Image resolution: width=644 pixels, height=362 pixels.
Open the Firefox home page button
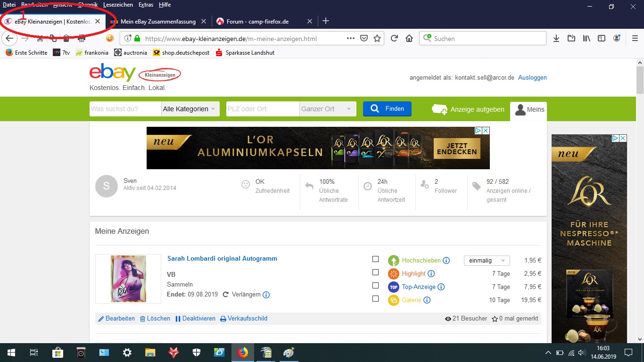(409, 38)
